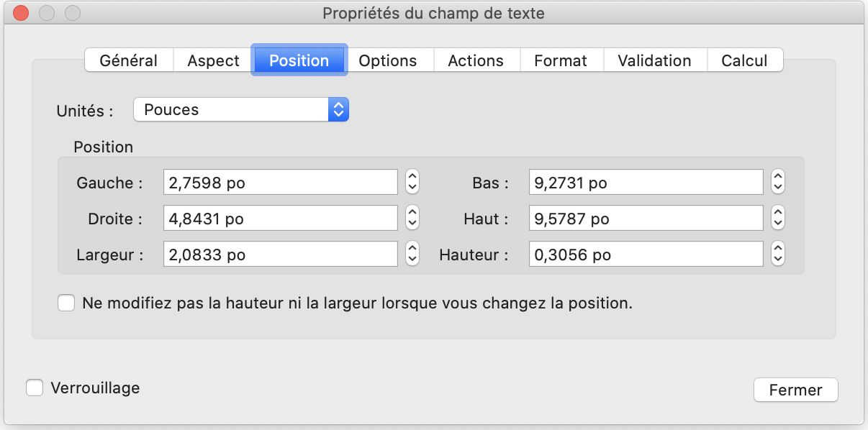Switch to the Calcul tab
This screenshot has height=430, width=868.
746,60
